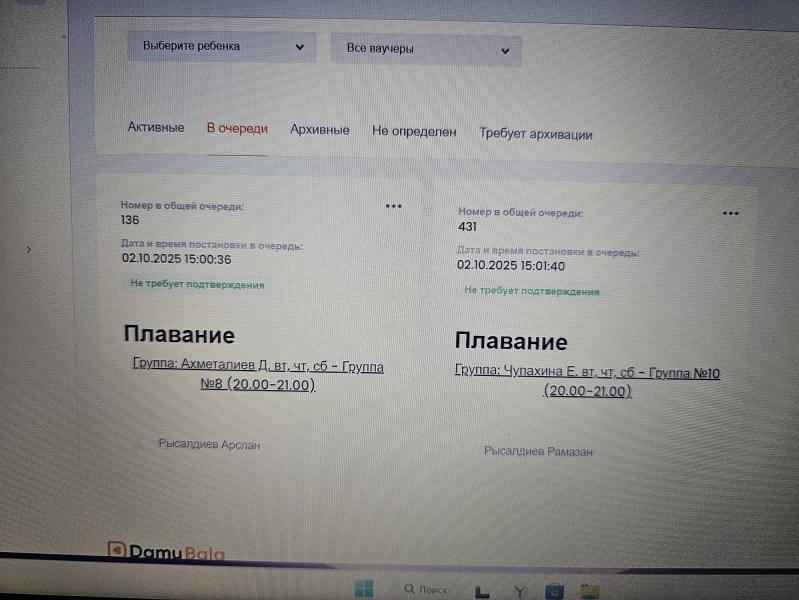
Task: Open the Чупахина Е. Группа №10 link
Action: pyautogui.click(x=587, y=381)
